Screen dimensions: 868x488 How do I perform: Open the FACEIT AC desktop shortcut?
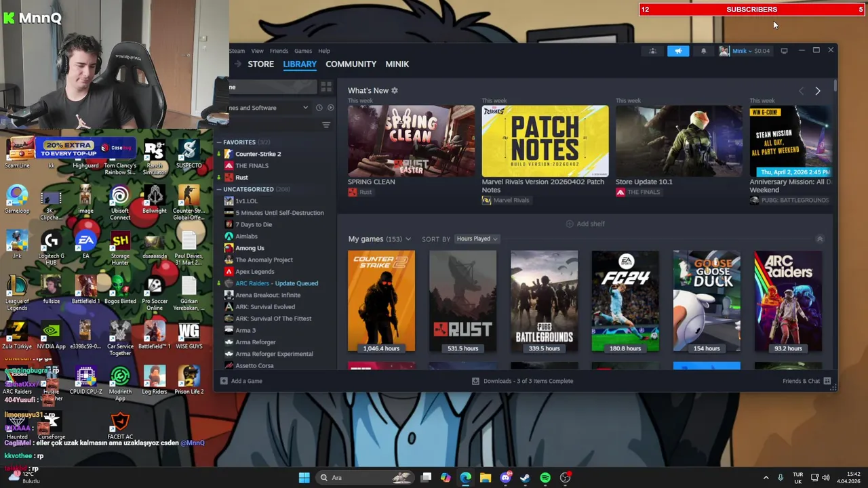pos(120,426)
